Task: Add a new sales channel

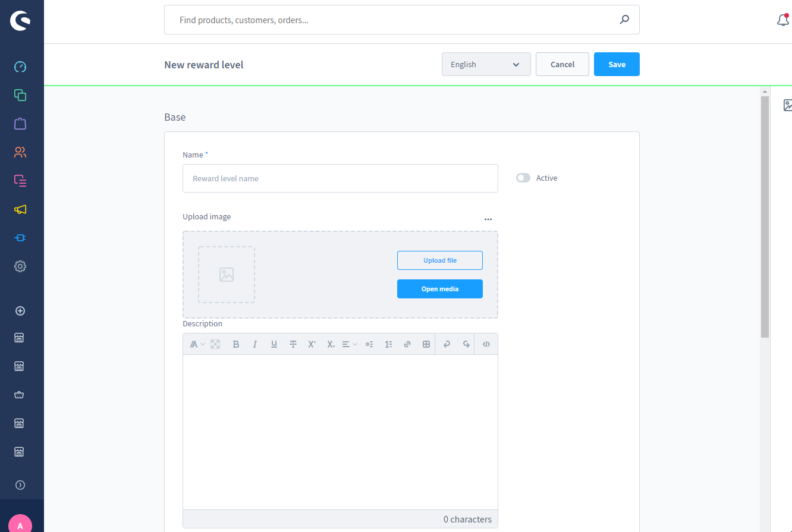Action: tap(20, 311)
